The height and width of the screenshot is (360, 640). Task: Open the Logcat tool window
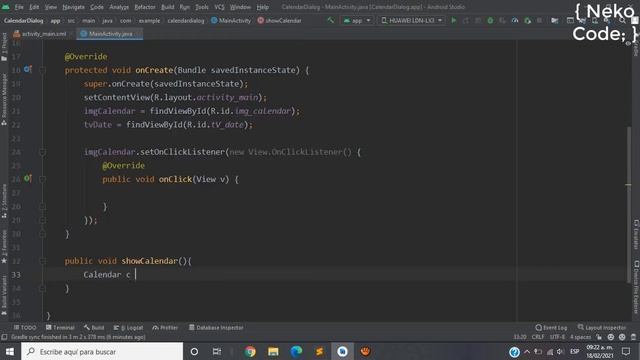[128, 327]
